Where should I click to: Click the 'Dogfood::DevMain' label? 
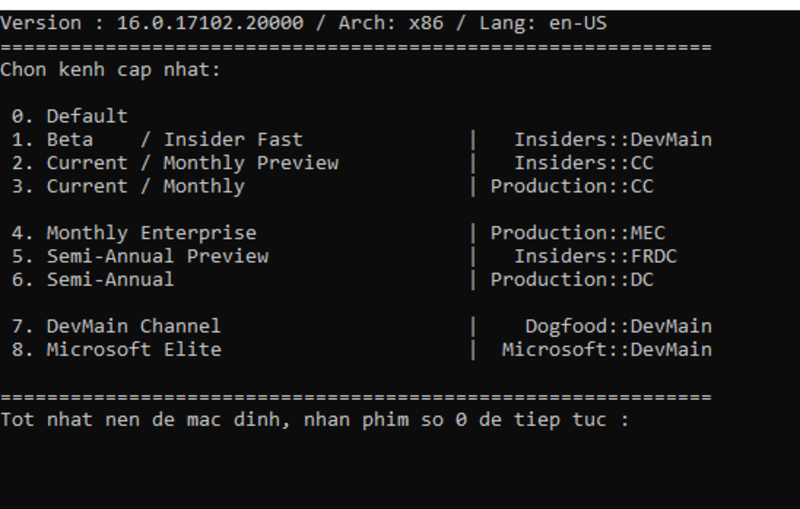(618, 326)
